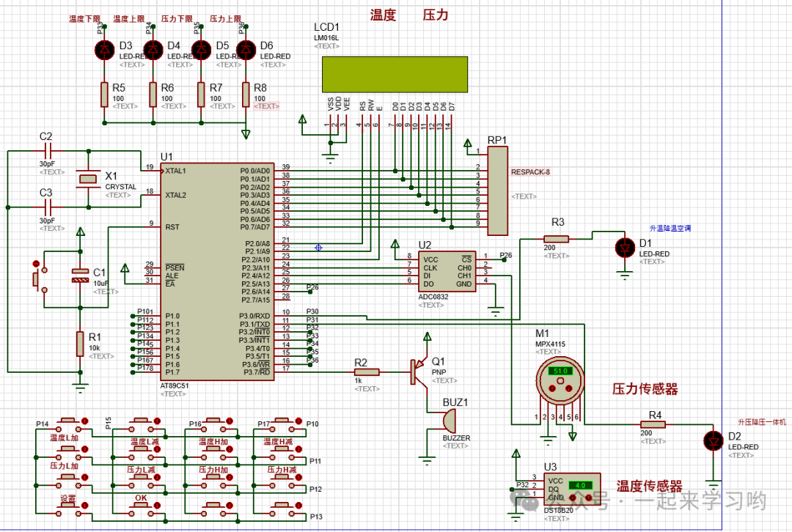
Task: Click the 4.0 reading on DS18B20
Action: point(580,486)
